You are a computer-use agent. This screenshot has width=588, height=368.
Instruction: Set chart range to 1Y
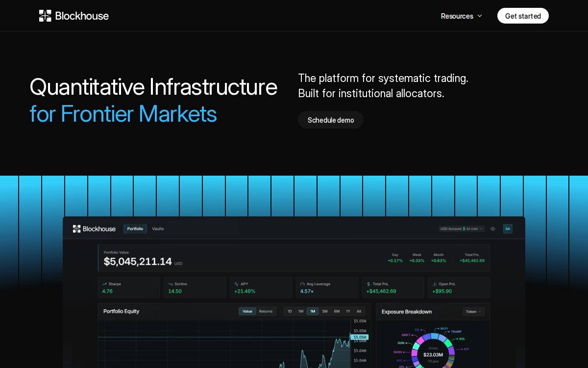click(x=348, y=311)
